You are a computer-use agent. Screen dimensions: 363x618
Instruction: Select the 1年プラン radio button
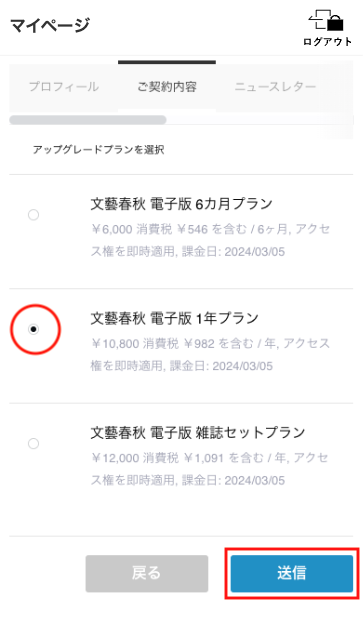coord(34,329)
